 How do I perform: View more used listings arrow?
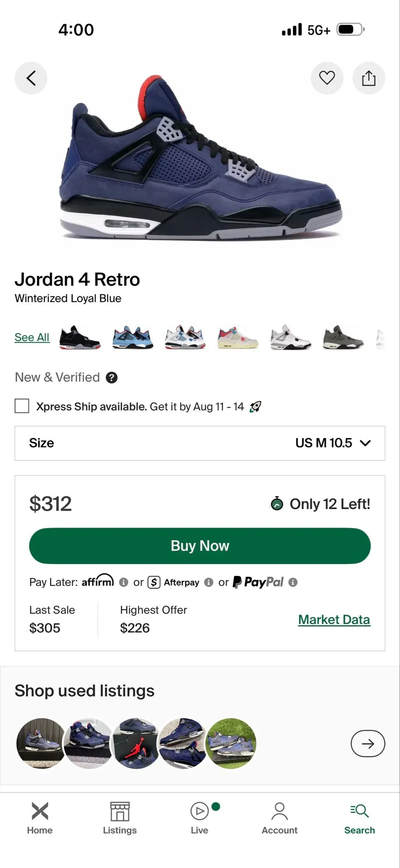tap(368, 743)
